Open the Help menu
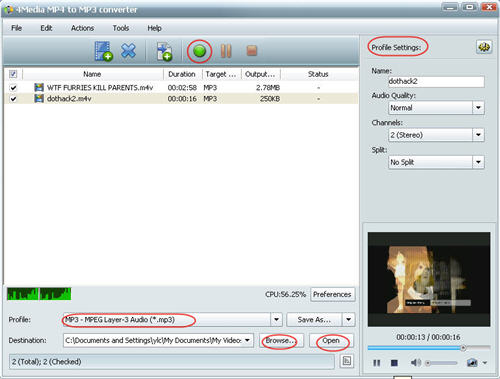This screenshot has width=500, height=379. click(154, 28)
